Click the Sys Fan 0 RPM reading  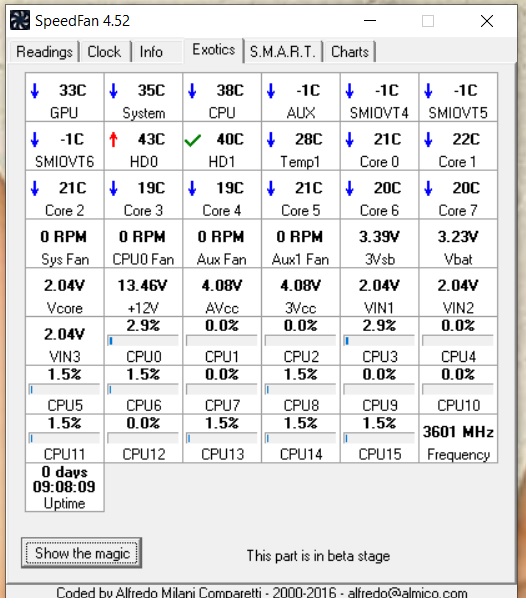click(65, 244)
